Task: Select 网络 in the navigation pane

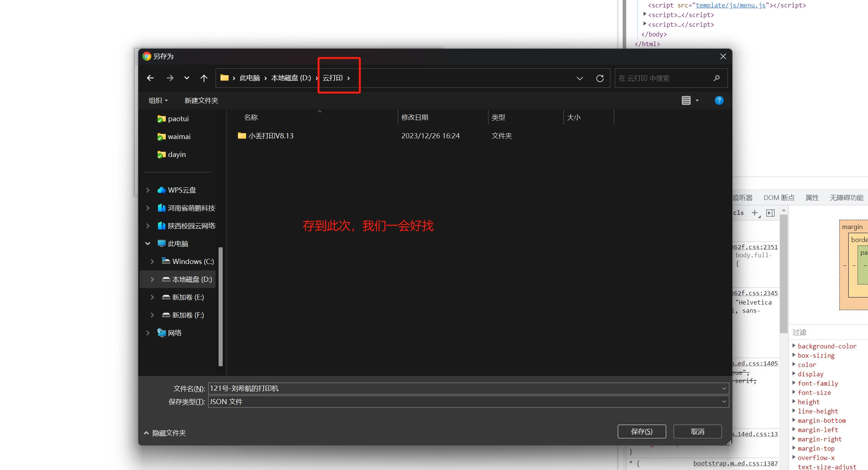Action: click(169, 333)
